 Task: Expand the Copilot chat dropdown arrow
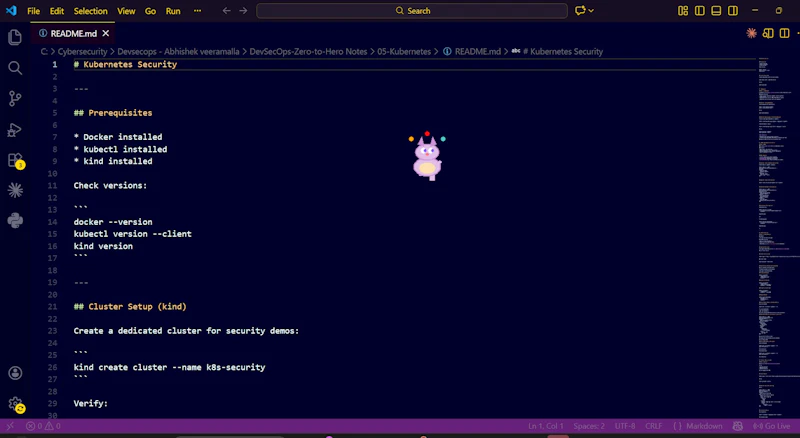click(591, 11)
